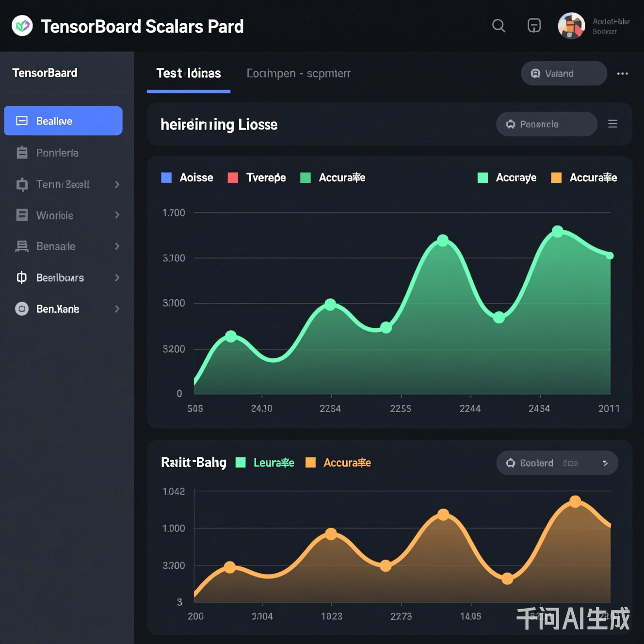The width and height of the screenshot is (644, 644).
Task: Toggle the mint Accraye legend swatch
Action: click(483, 177)
